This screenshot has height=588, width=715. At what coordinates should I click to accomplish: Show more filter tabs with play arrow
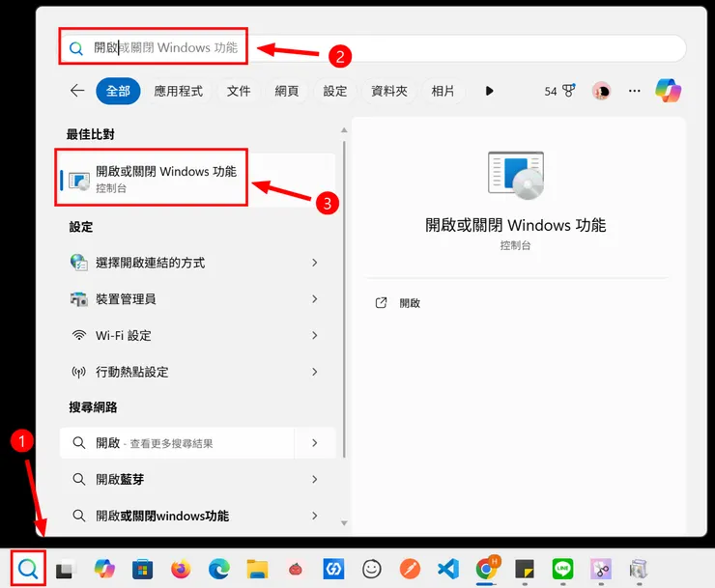(x=489, y=91)
